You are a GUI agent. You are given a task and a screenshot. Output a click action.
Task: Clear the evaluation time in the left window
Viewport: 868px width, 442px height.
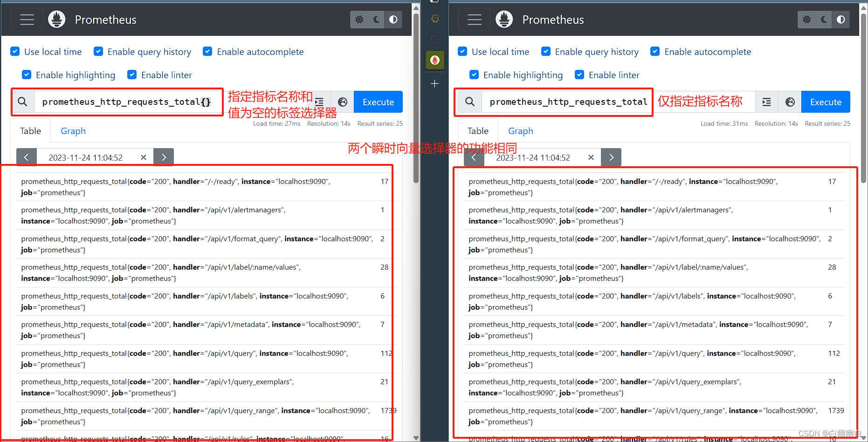(x=144, y=157)
